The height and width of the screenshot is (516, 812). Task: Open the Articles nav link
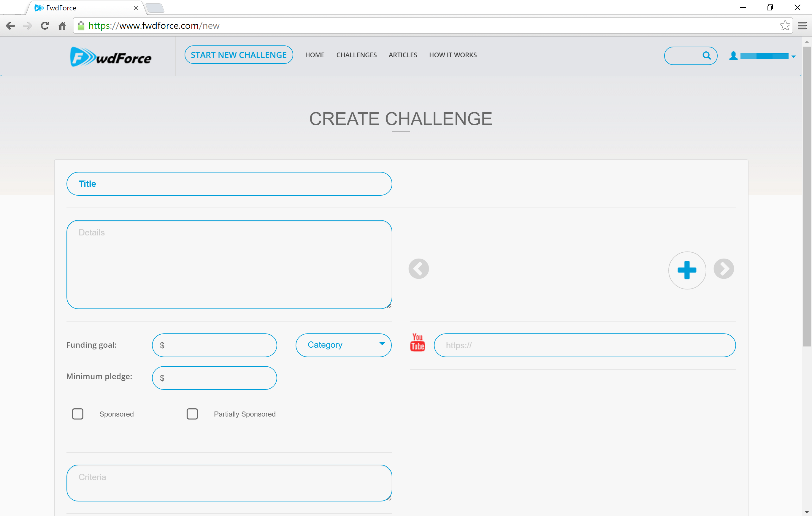[403, 55]
